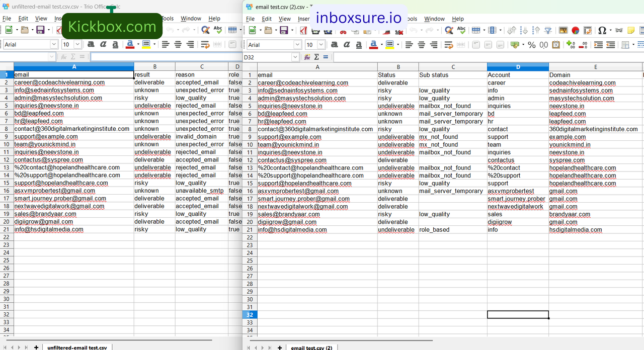
Task: Select the unfiltered-email test.csv sheet tab
Action: (x=77, y=347)
